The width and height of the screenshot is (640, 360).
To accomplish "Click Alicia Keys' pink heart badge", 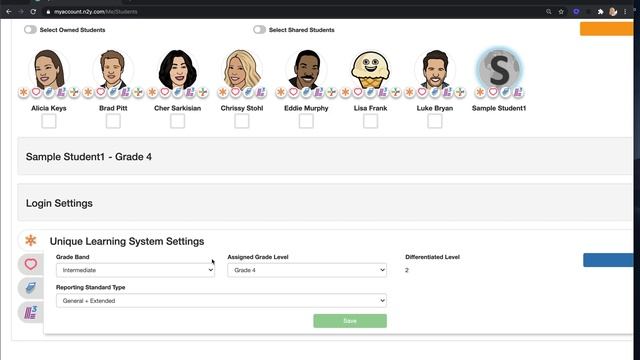I will tap(36, 92).
